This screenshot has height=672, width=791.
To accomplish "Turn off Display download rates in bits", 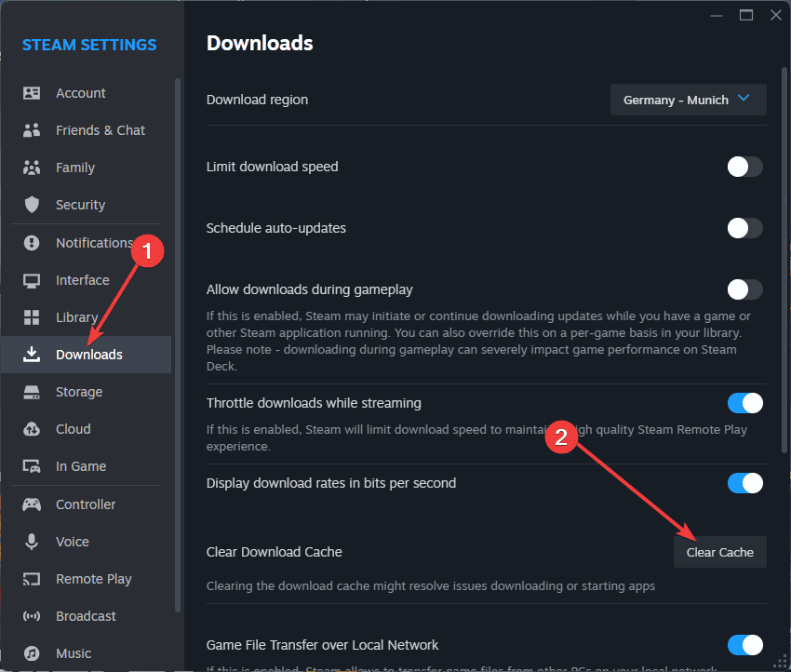I will (x=744, y=483).
